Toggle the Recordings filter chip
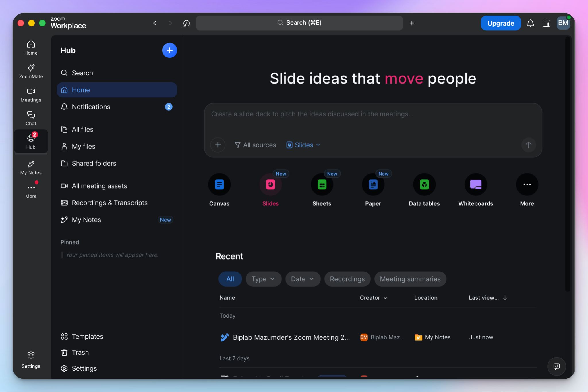 pyautogui.click(x=347, y=279)
